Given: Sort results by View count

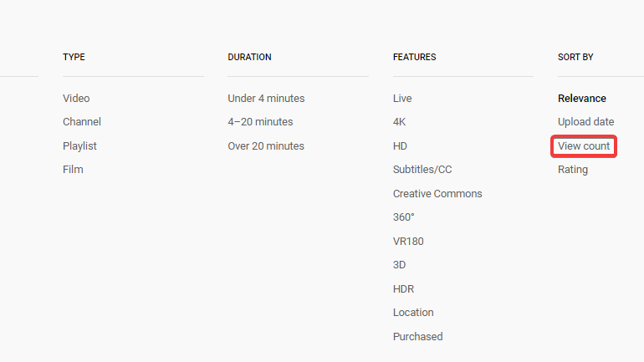Looking at the screenshot, I should [584, 146].
